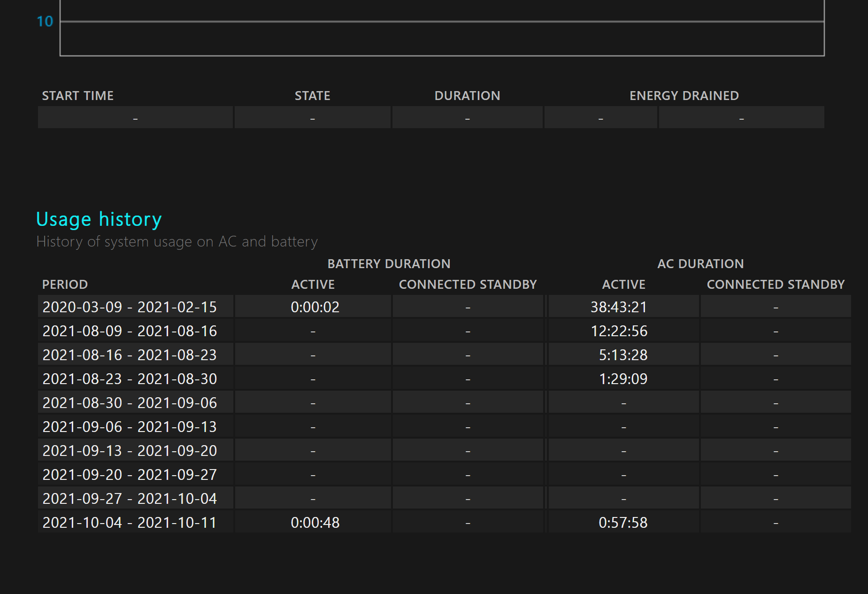Viewport: 868px width, 594px height.
Task: Click the 0:00:48 battery active value
Action: coord(315,523)
